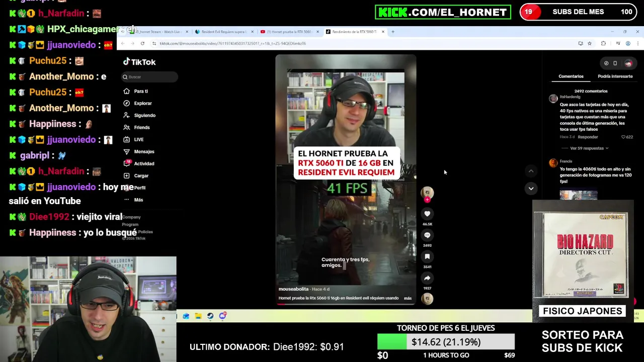
Task: Click the Explorar compass icon
Action: (x=126, y=103)
